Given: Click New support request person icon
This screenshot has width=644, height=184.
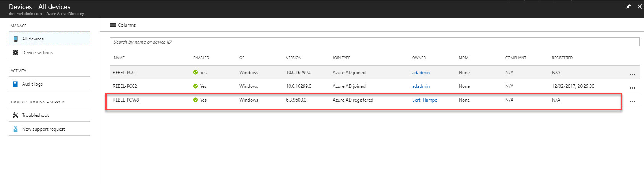Looking at the screenshot, I should pos(15,129).
